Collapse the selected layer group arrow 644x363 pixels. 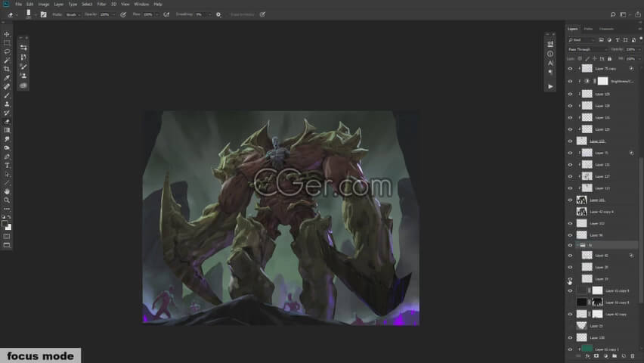click(x=577, y=246)
